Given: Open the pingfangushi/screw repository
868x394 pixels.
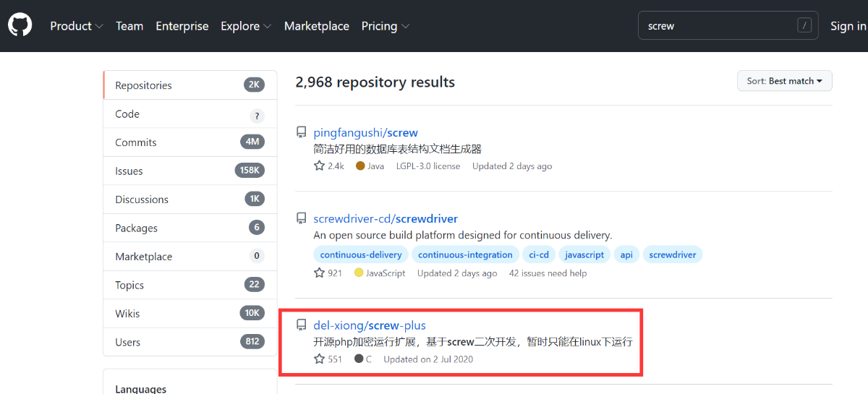Looking at the screenshot, I should (365, 133).
